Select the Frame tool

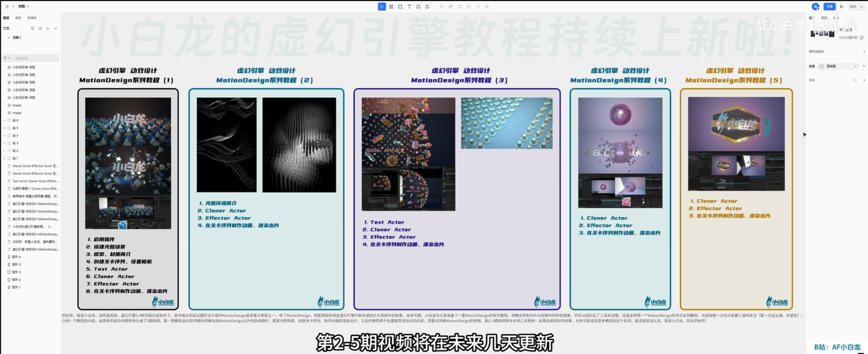tap(391, 7)
